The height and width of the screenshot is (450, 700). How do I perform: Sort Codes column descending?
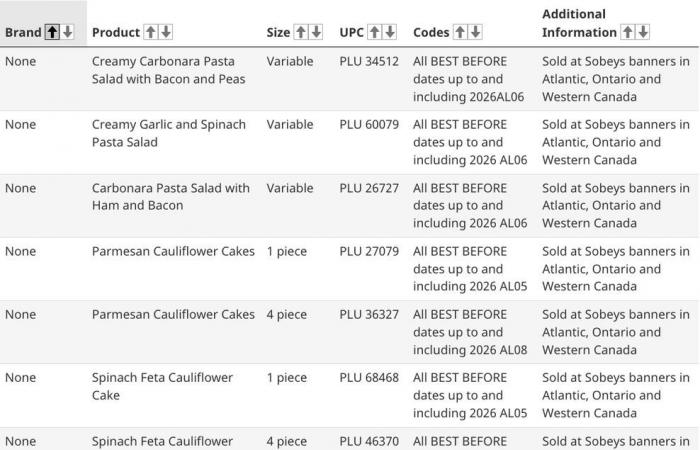coord(475,32)
